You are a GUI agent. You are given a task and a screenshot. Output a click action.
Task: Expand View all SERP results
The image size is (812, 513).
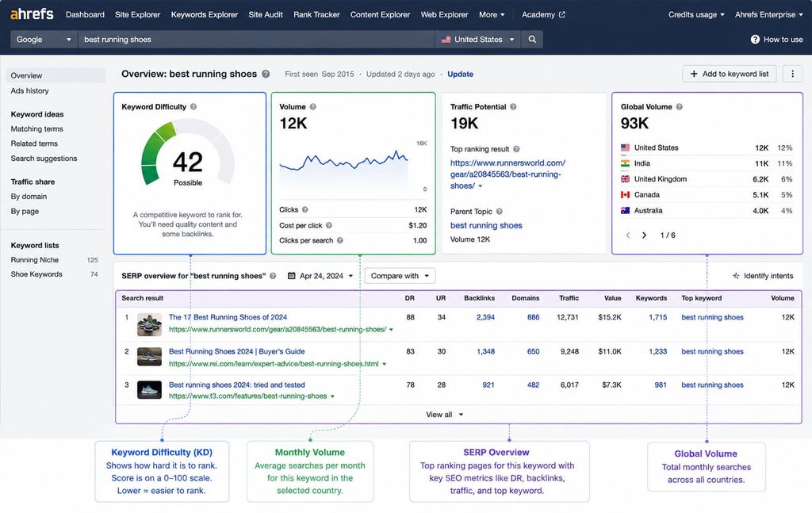click(444, 415)
